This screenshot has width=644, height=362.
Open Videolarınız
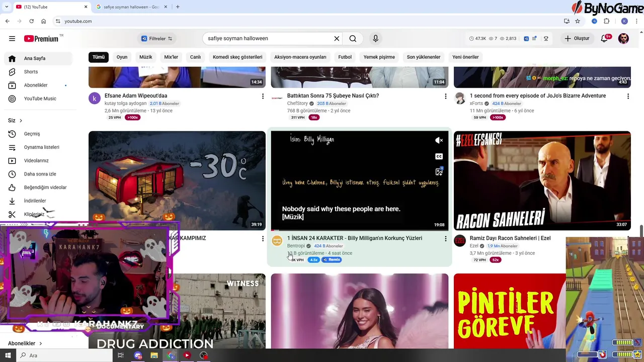(x=38, y=161)
